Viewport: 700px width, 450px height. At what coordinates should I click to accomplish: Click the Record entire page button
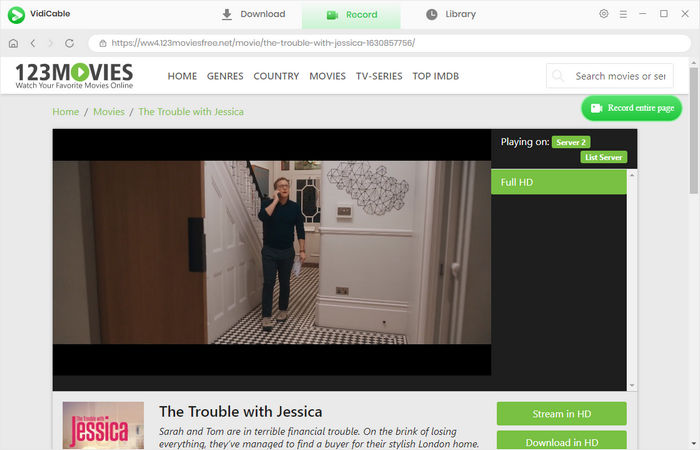pyautogui.click(x=631, y=108)
